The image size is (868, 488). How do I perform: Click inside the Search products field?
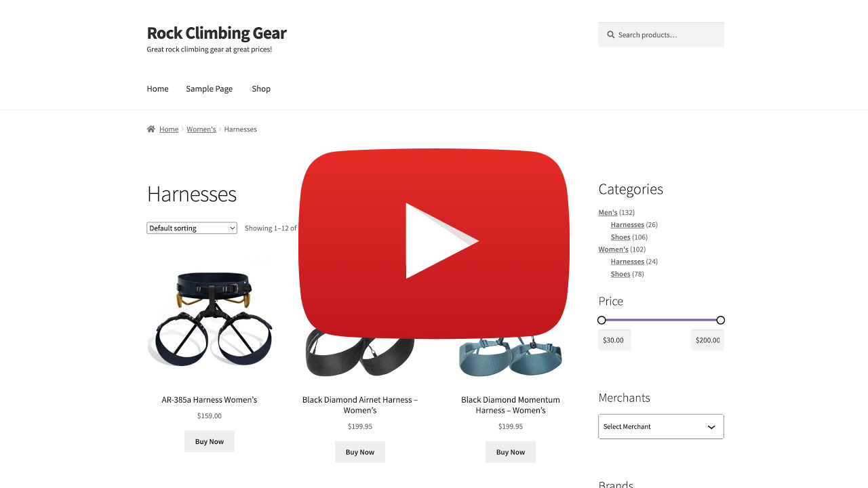click(661, 35)
